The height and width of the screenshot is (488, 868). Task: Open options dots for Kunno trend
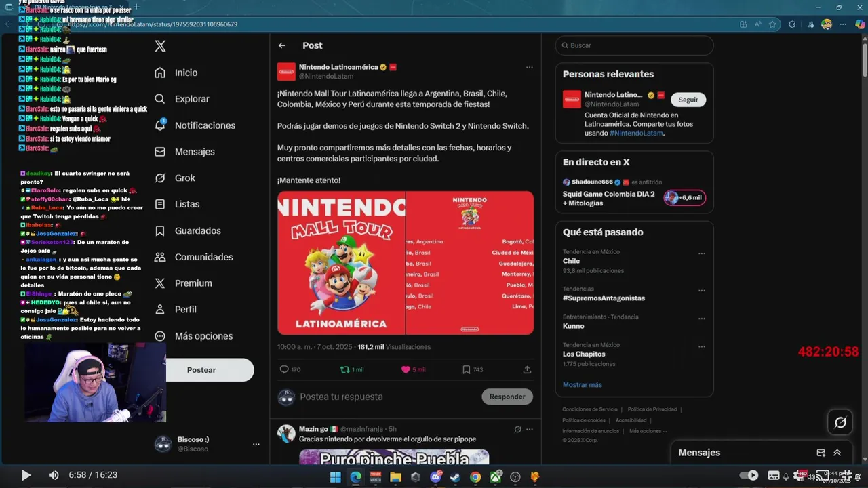point(702,318)
